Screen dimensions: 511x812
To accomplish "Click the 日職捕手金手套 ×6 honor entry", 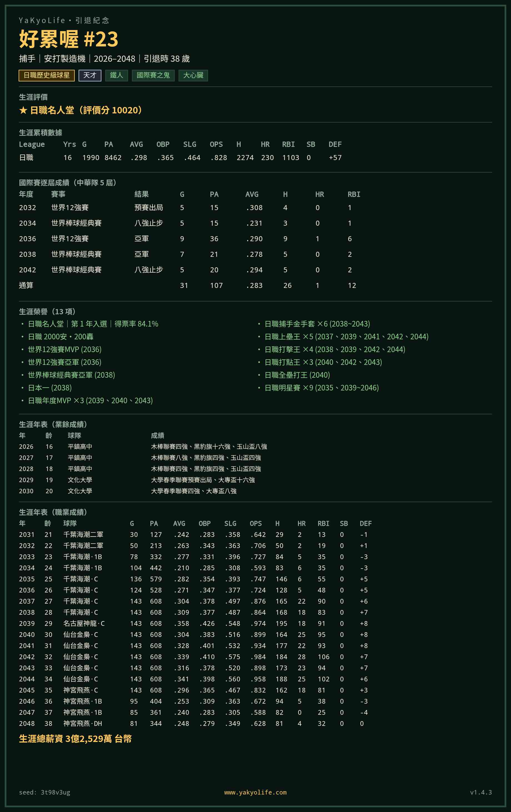I will click(x=317, y=324).
